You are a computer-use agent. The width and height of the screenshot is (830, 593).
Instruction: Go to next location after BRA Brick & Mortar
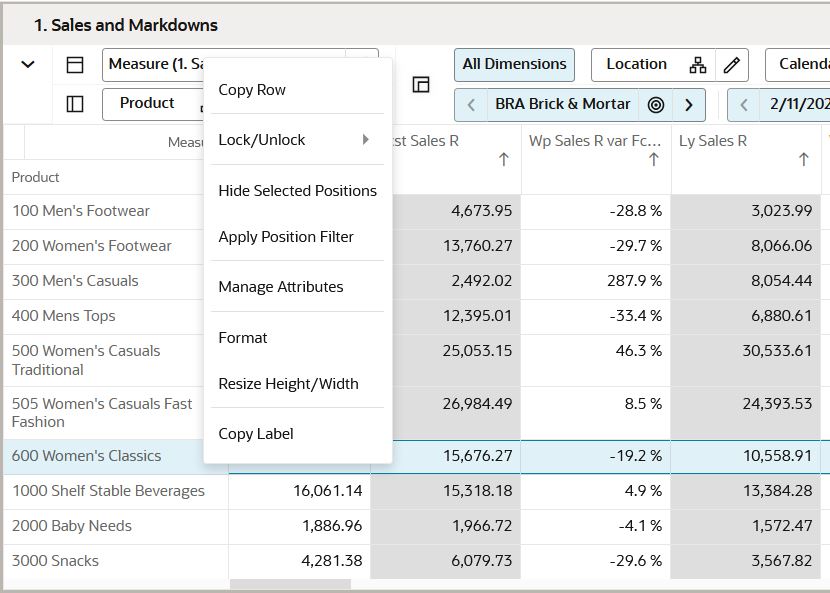click(x=689, y=105)
